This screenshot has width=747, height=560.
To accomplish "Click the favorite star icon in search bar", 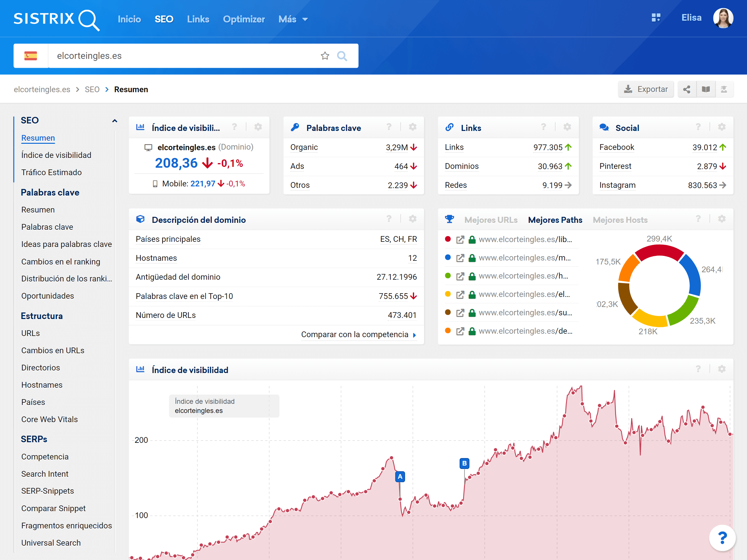I will pyautogui.click(x=325, y=56).
